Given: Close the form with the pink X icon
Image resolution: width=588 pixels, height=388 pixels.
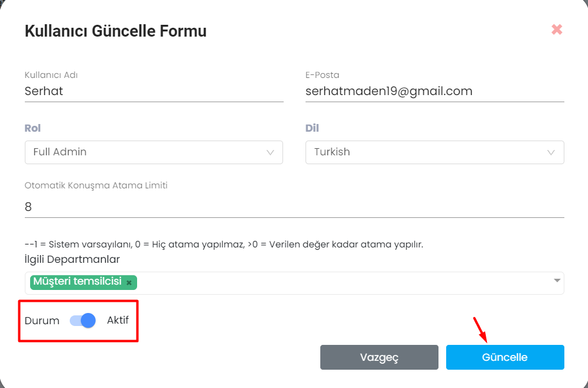Looking at the screenshot, I should [557, 30].
